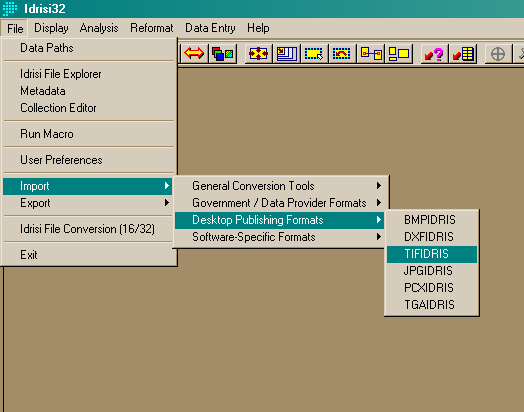Select TIFIDRIS import module
Image resolution: width=524 pixels, height=412 pixels.
pyautogui.click(x=432, y=254)
